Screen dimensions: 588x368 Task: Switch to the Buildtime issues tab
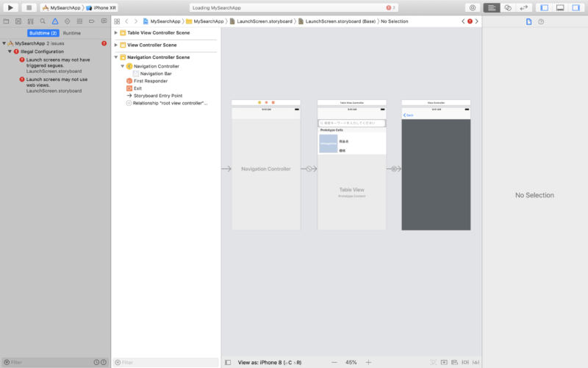[x=43, y=33]
